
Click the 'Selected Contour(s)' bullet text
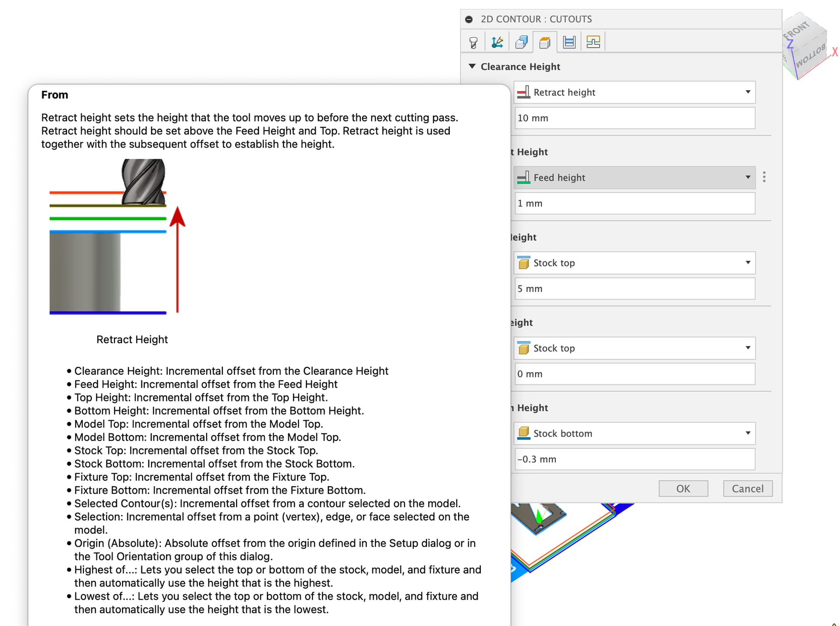click(267, 504)
